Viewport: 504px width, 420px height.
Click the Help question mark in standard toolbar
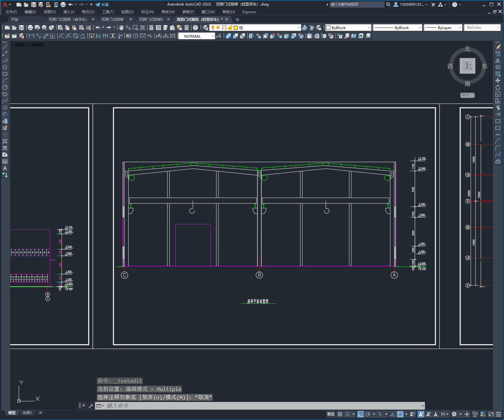point(195,28)
